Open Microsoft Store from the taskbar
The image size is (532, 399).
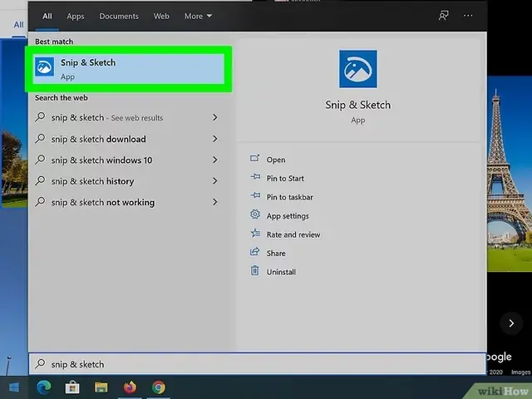point(72,387)
